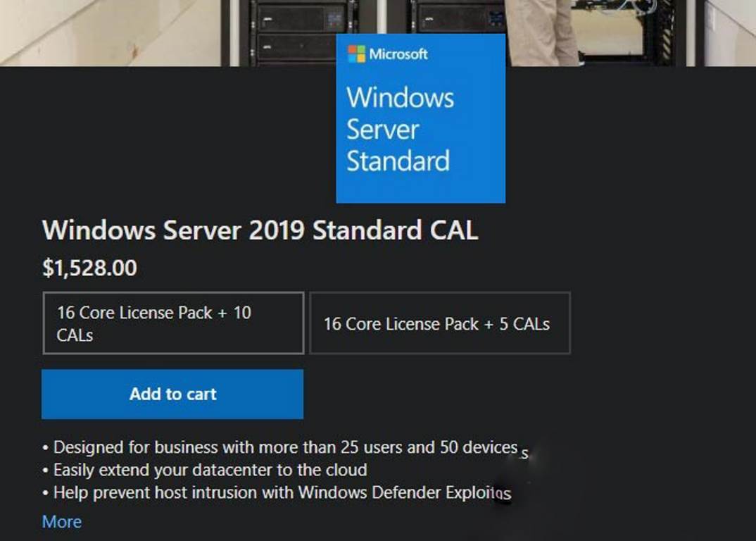Expand the More link below the bullet points
756x541 pixels.
coord(61,522)
